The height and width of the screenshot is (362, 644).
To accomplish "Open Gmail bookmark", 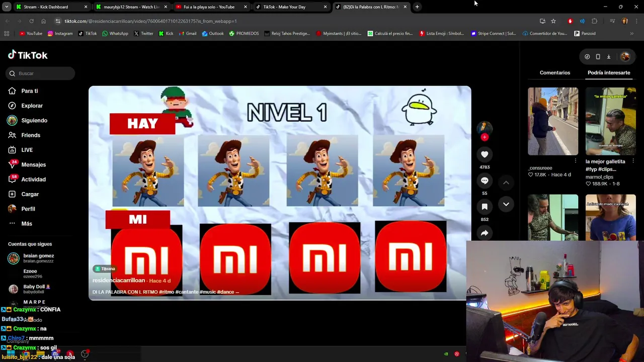I will pos(188,34).
